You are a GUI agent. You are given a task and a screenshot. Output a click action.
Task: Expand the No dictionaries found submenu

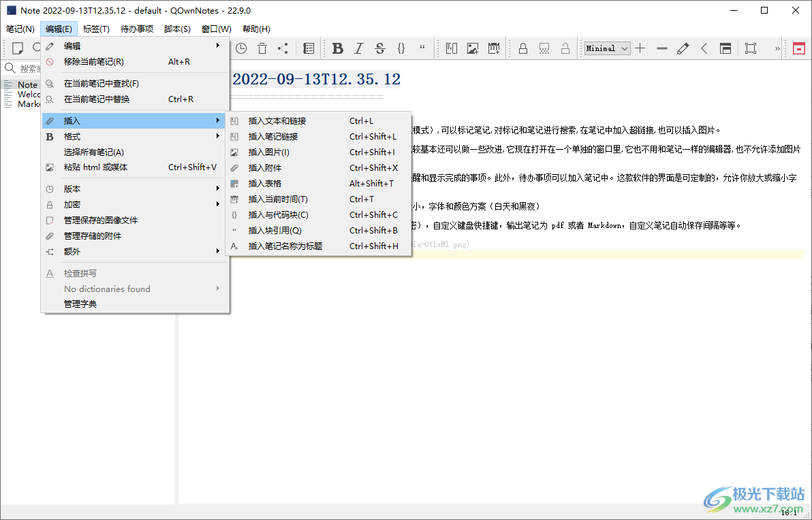pyautogui.click(x=107, y=289)
